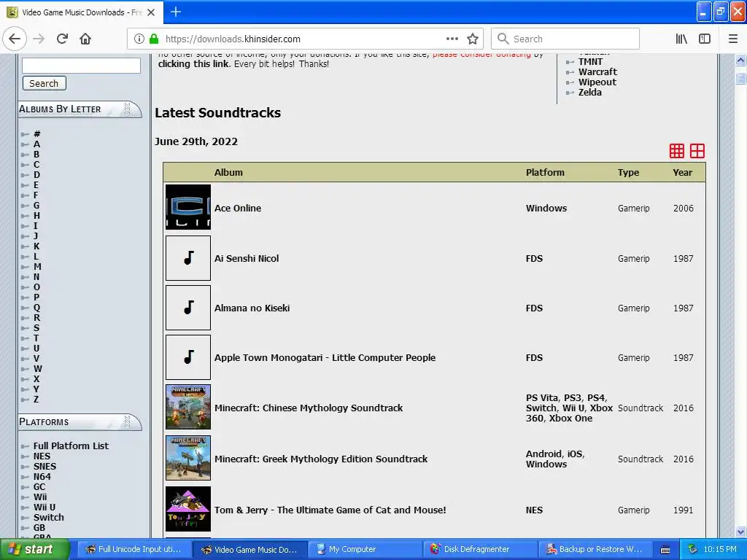Click the secure padlock icon
Screen dimensions: 747x560
coord(154,39)
